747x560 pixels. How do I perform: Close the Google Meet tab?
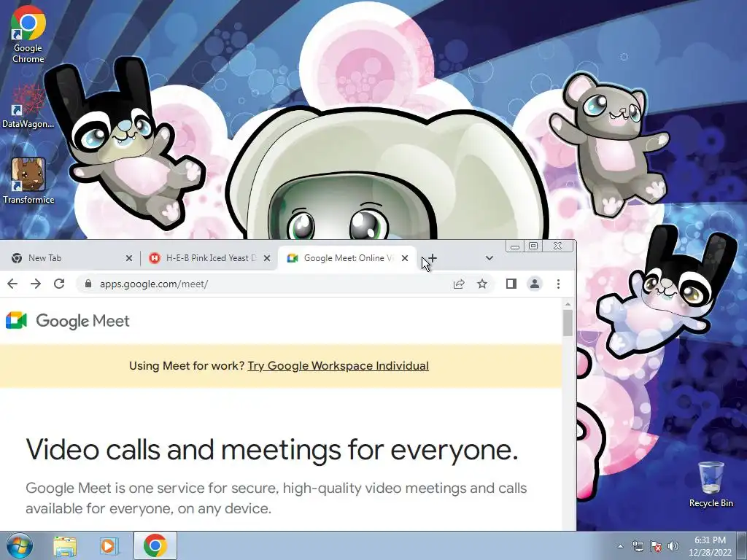coord(405,258)
